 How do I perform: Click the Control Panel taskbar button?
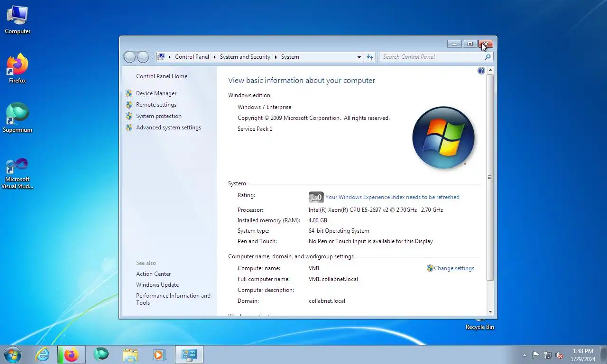pyautogui.click(x=189, y=355)
